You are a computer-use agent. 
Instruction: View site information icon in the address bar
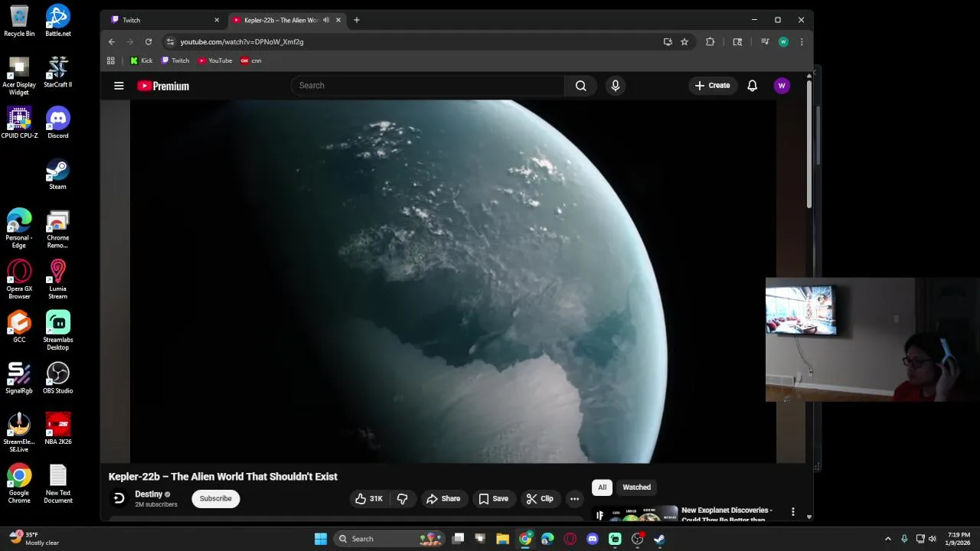tap(170, 42)
